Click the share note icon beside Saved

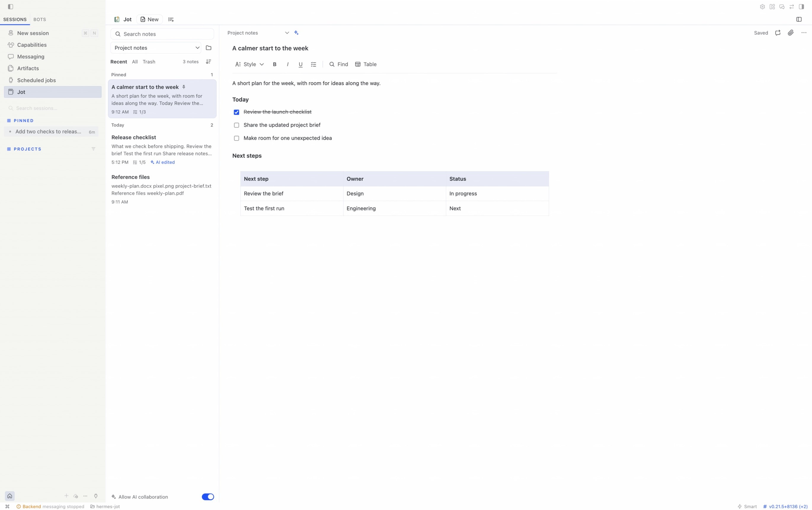[778, 32]
